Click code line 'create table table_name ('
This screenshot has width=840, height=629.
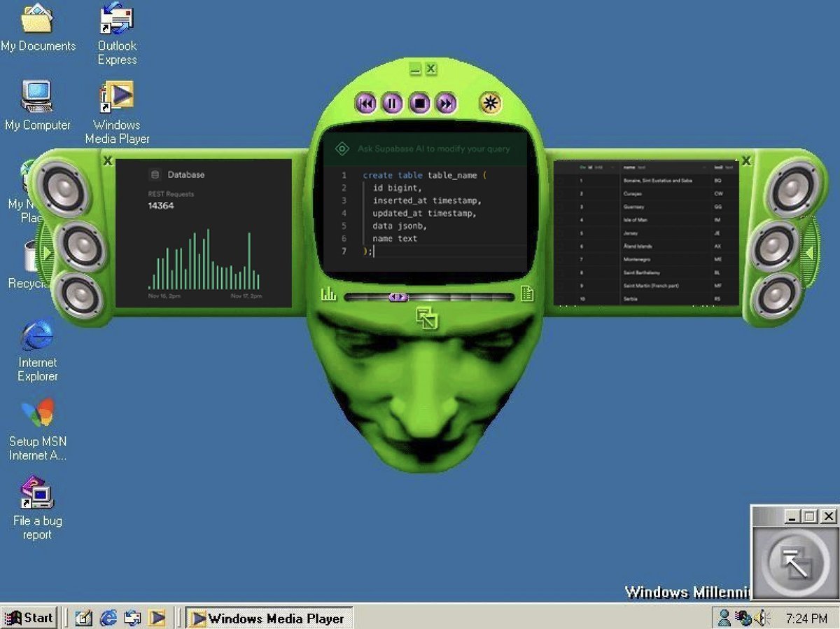[x=424, y=175]
